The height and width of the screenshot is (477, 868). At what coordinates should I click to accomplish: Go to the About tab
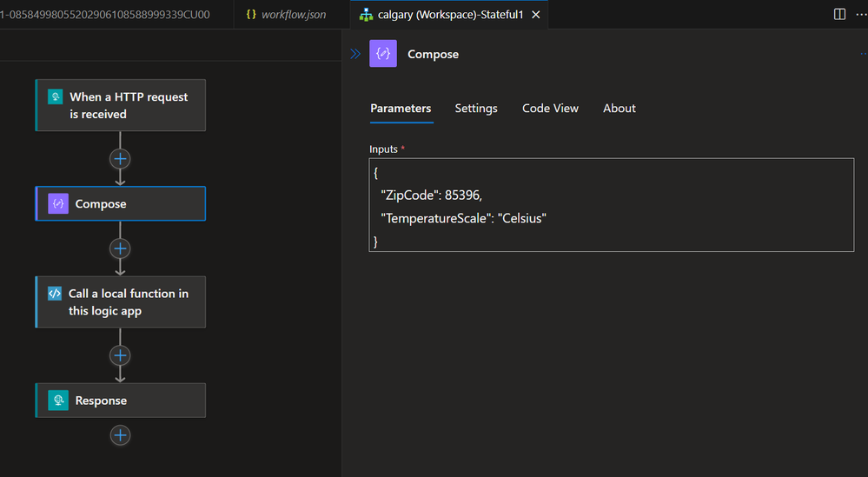point(619,109)
